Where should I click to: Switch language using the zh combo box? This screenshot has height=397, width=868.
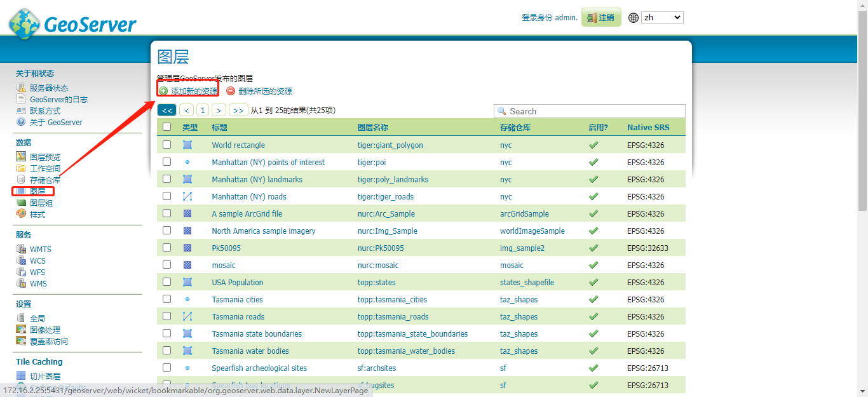[662, 17]
